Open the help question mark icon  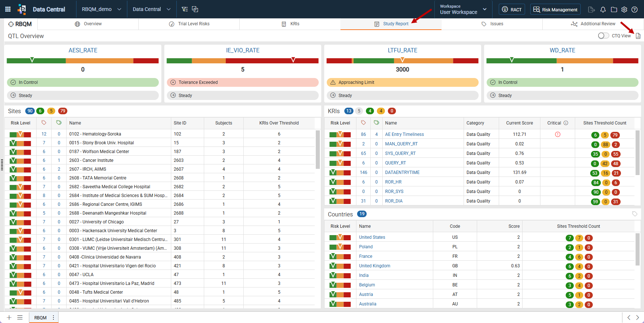click(634, 10)
